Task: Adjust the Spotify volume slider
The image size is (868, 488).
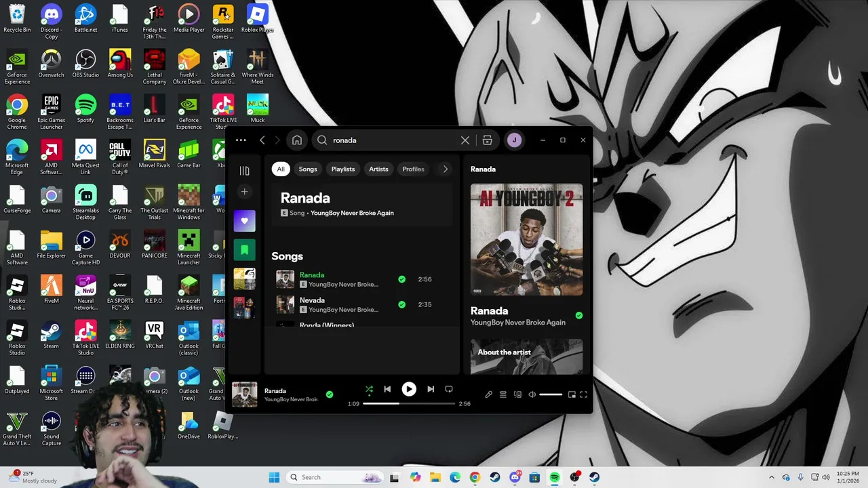Action: pos(551,394)
